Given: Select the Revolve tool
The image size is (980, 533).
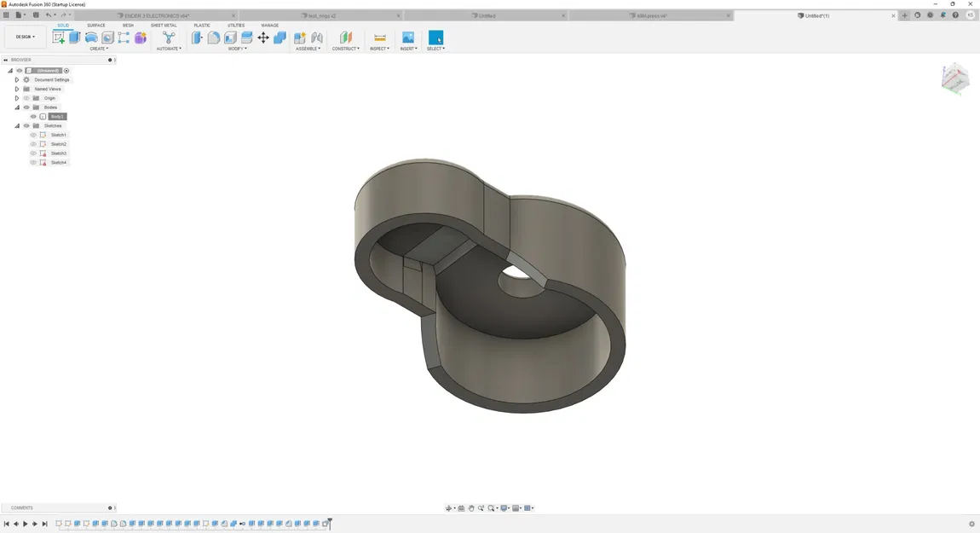Looking at the screenshot, I should tap(91, 38).
